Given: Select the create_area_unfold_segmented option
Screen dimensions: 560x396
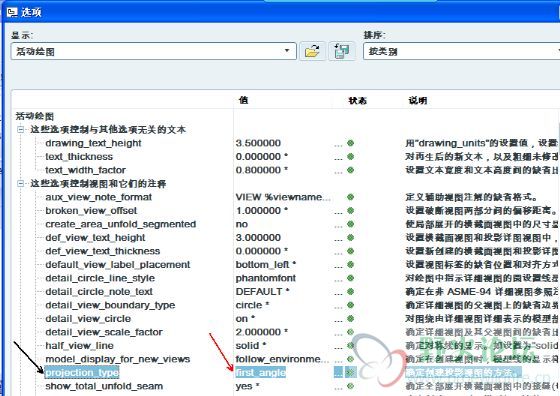Looking at the screenshot, I should (121, 224).
